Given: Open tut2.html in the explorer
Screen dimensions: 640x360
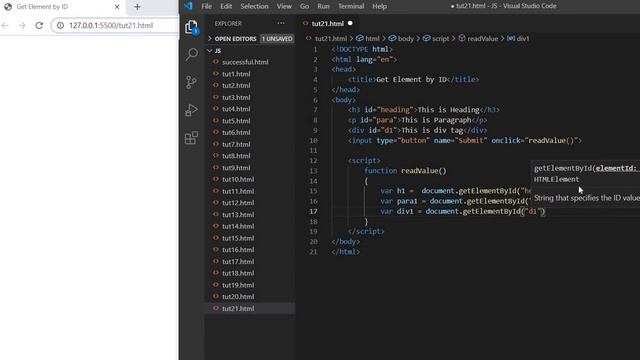Looking at the screenshot, I should coord(236,85).
